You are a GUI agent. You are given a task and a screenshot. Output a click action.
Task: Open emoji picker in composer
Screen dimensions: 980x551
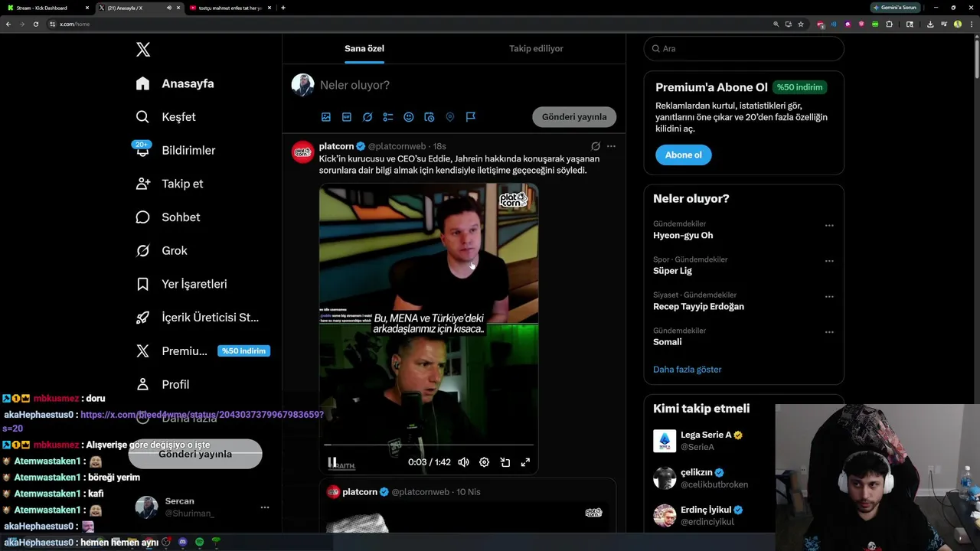pyautogui.click(x=409, y=117)
